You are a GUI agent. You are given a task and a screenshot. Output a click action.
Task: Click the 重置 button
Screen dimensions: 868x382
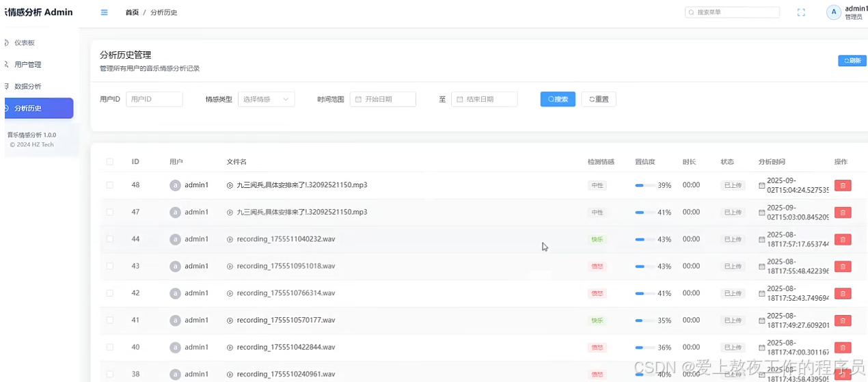click(599, 99)
